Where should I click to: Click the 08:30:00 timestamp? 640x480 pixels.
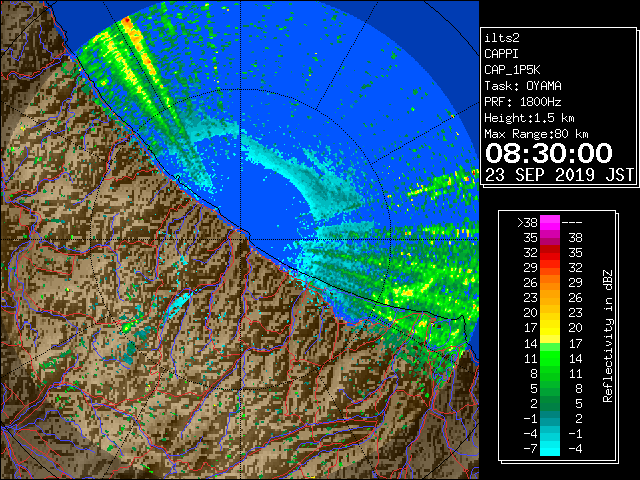tap(549, 153)
